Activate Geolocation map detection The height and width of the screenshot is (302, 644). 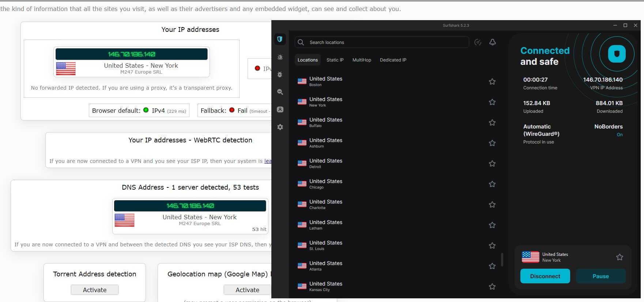(247, 290)
